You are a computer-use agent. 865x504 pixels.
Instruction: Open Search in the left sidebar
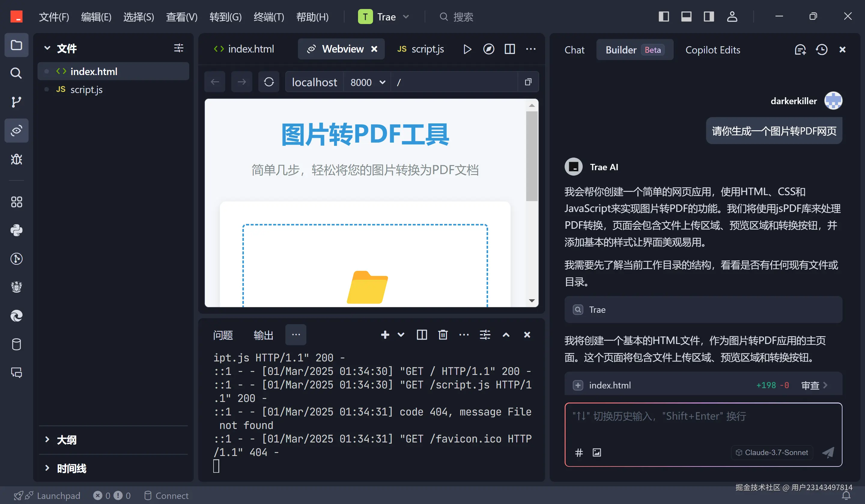pos(16,73)
